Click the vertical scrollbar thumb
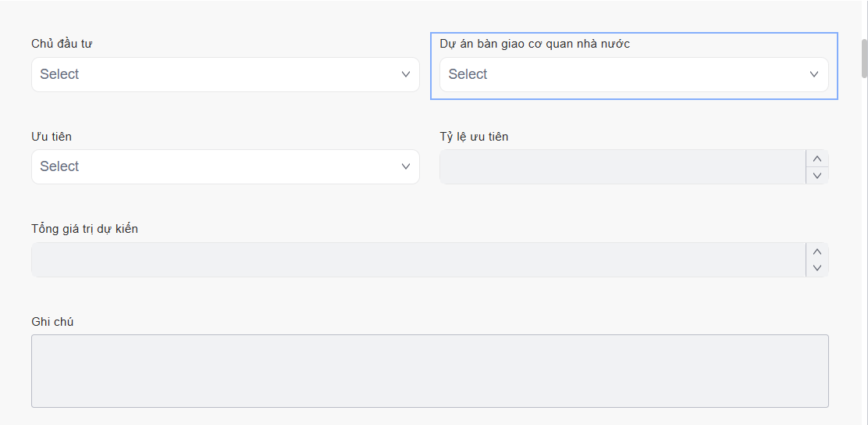 tap(864, 59)
